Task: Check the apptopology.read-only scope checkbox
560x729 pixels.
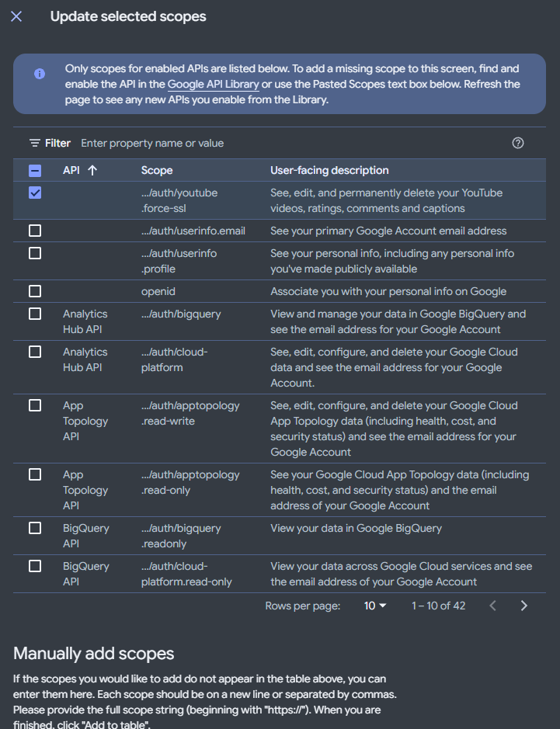Action: (35, 474)
